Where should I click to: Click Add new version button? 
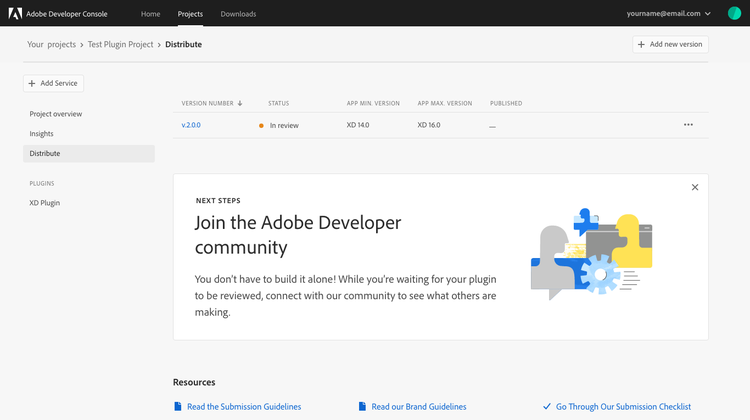(x=670, y=44)
